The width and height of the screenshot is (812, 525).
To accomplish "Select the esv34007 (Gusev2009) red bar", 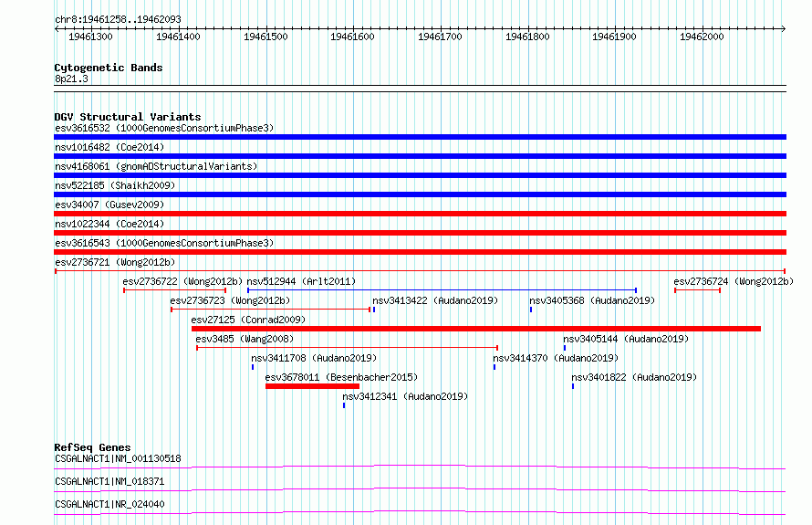I will click(x=420, y=214).
